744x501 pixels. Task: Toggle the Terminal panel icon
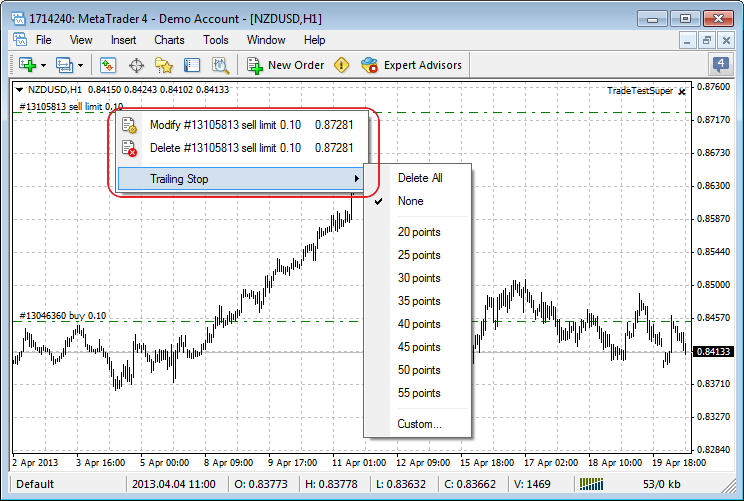(192, 65)
